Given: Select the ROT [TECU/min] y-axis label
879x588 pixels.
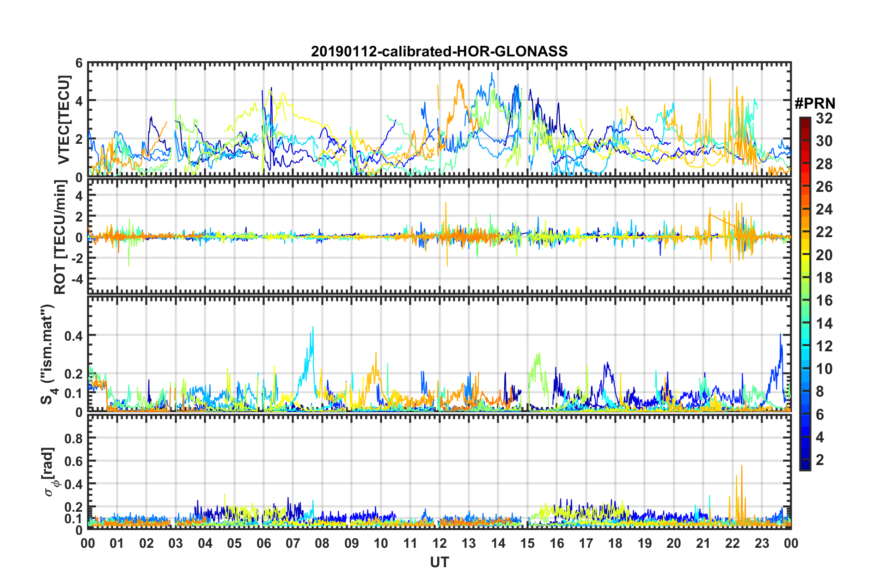Looking at the screenshot, I should point(61,237).
